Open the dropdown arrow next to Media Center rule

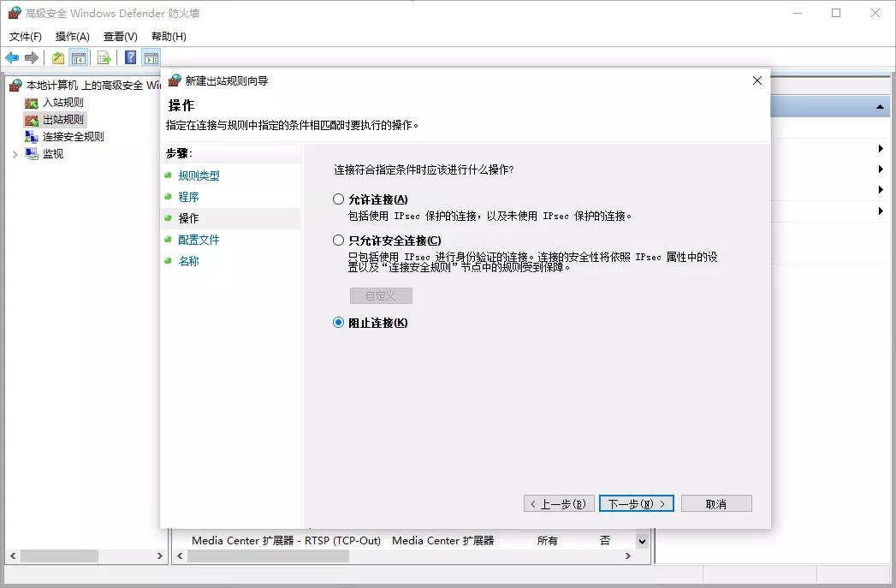point(642,540)
